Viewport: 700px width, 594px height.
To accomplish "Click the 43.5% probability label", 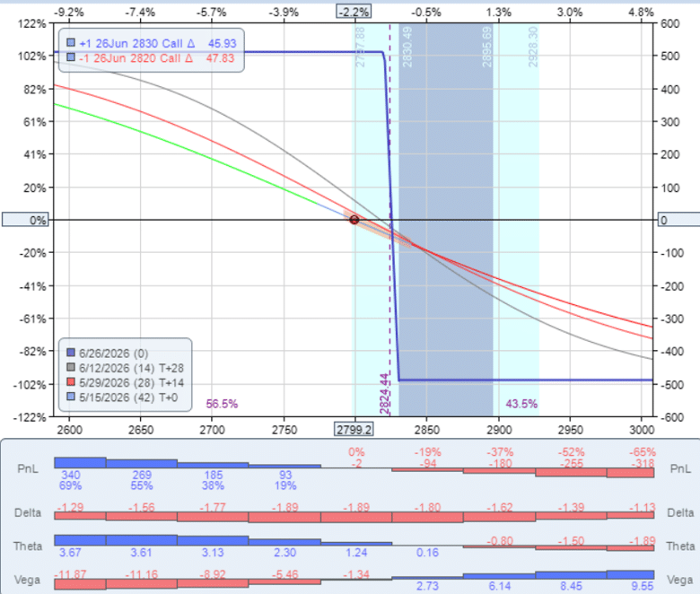I will (521, 404).
